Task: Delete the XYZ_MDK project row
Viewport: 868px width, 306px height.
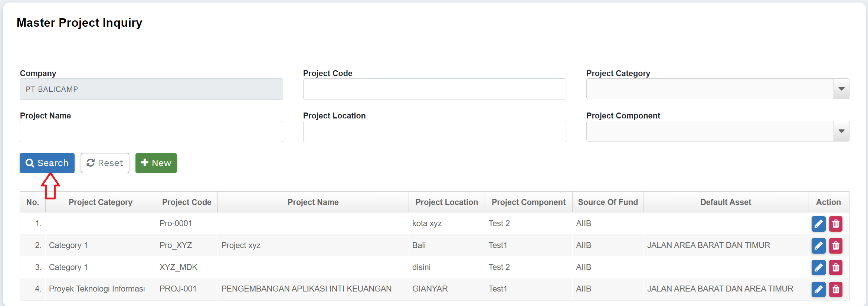Action: (x=836, y=267)
